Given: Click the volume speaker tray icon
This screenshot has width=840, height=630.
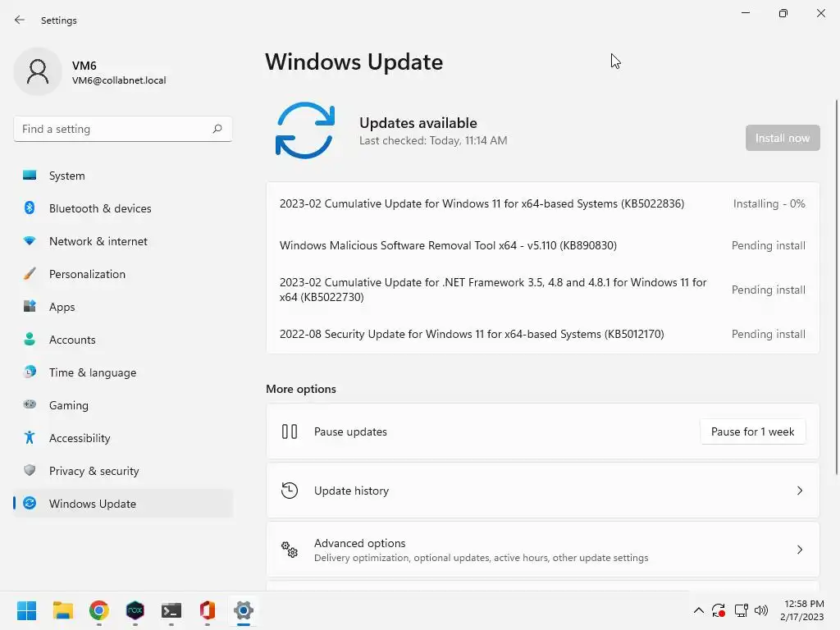Looking at the screenshot, I should tap(761, 610).
